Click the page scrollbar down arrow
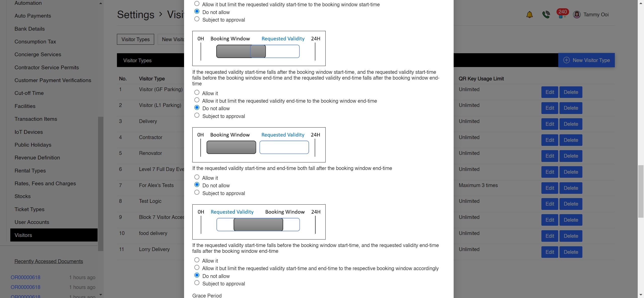This screenshot has height=298, width=644. (x=641, y=295)
